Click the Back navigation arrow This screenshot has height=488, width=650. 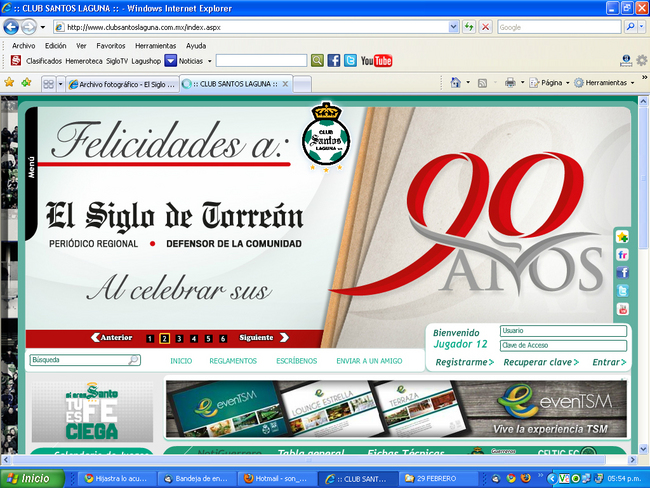click(x=12, y=27)
